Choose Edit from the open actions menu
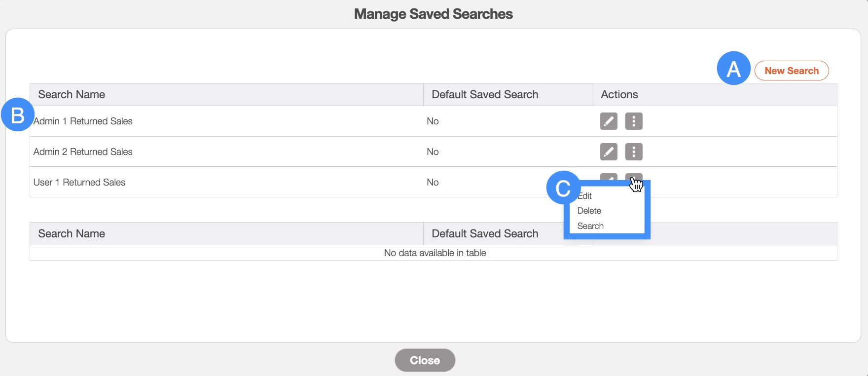Viewport: 868px width, 376px height. tap(586, 196)
